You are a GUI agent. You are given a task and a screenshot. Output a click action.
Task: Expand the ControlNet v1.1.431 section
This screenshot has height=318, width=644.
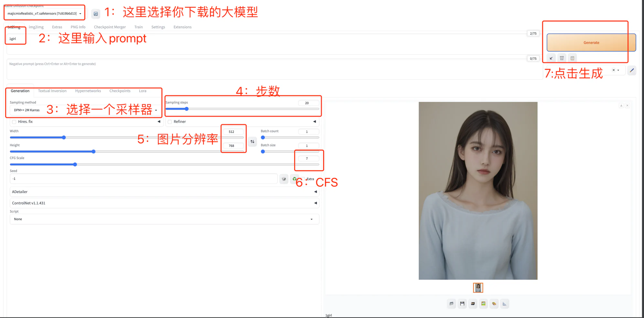pyautogui.click(x=164, y=203)
